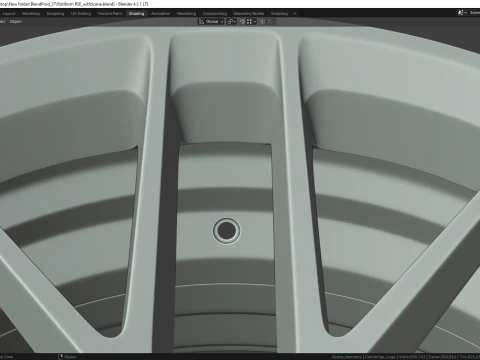
Task: Open the scene selector icon at top right
Action: coord(461,13)
